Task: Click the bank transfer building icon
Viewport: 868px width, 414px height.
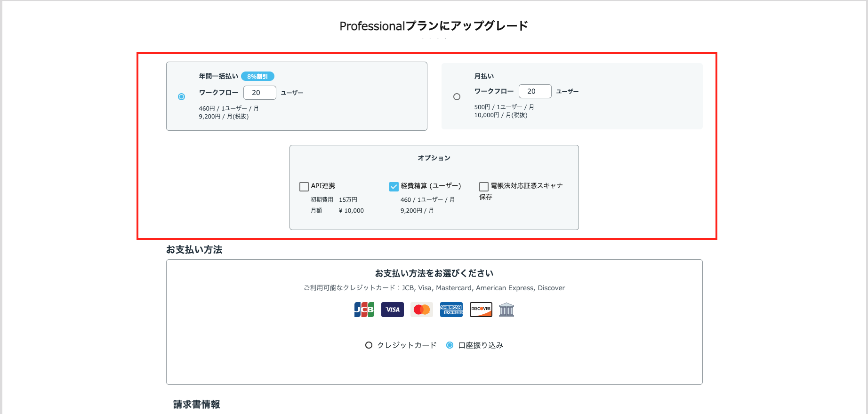Action: (x=506, y=310)
